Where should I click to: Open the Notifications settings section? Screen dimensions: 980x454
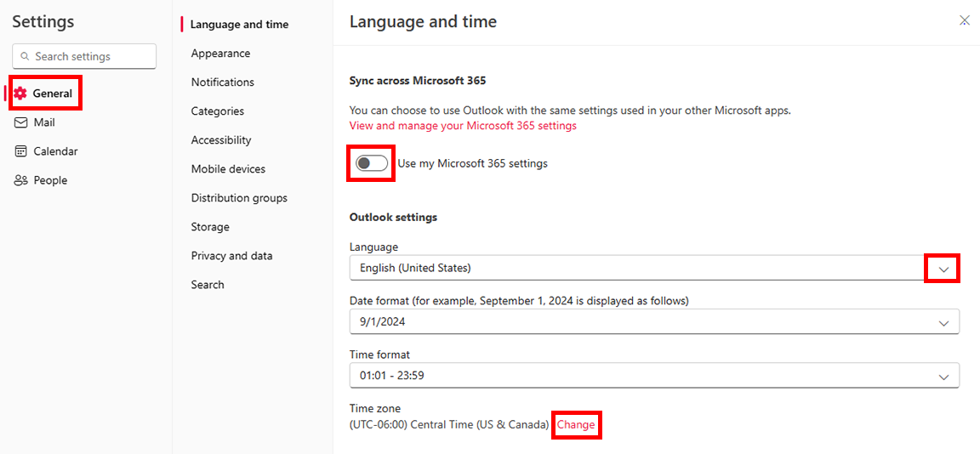pos(222,82)
